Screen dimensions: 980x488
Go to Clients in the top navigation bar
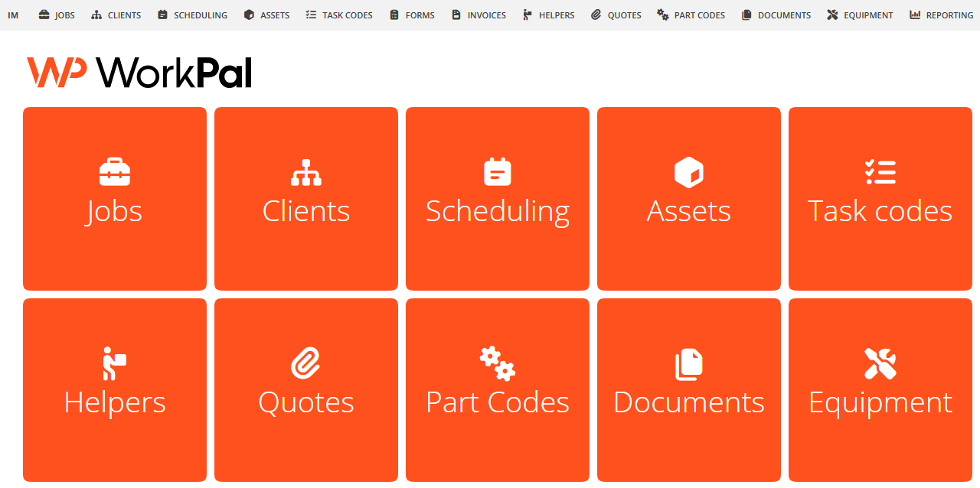click(116, 15)
